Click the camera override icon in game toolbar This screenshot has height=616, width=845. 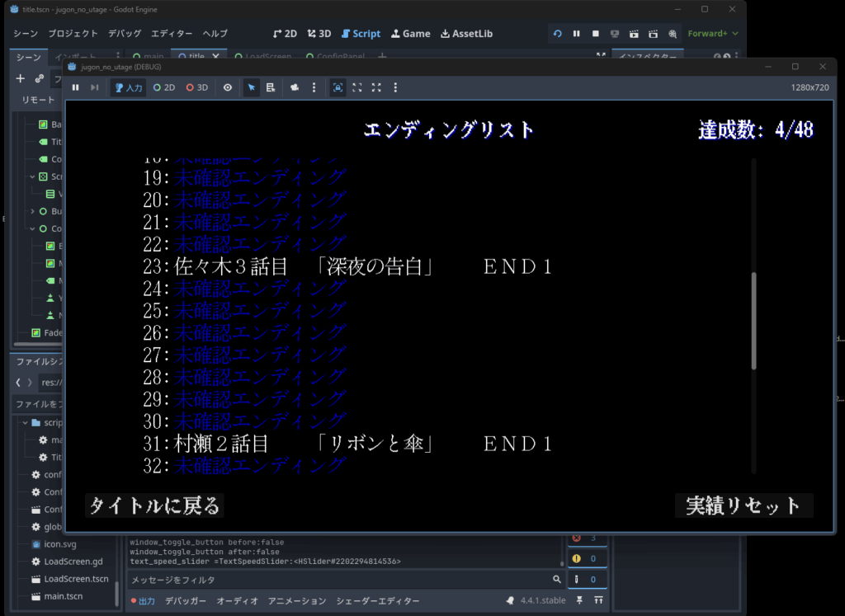click(294, 87)
